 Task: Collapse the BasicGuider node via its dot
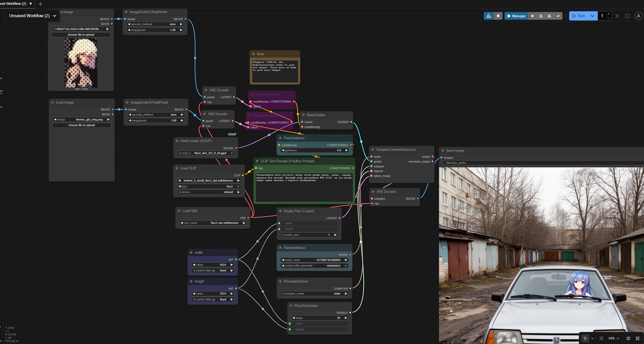tap(303, 115)
